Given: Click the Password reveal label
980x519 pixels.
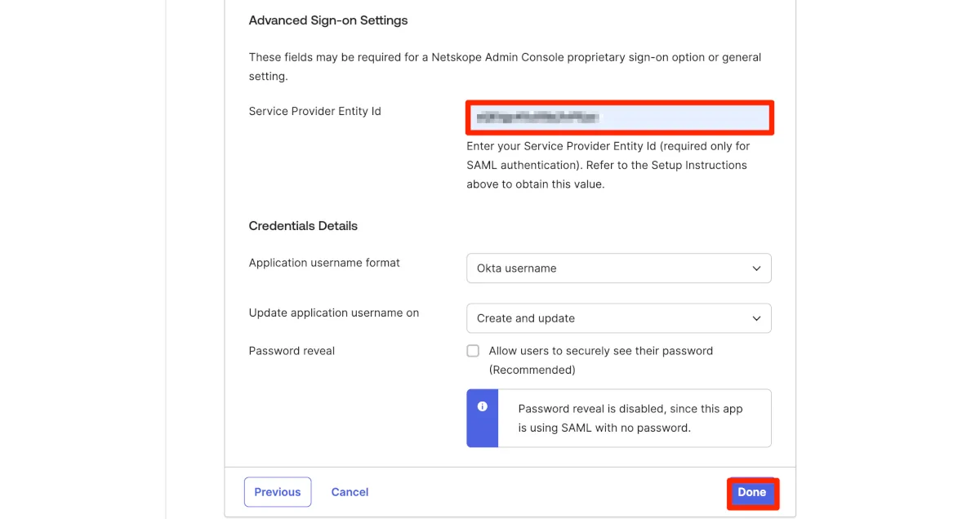Looking at the screenshot, I should click(x=292, y=351).
